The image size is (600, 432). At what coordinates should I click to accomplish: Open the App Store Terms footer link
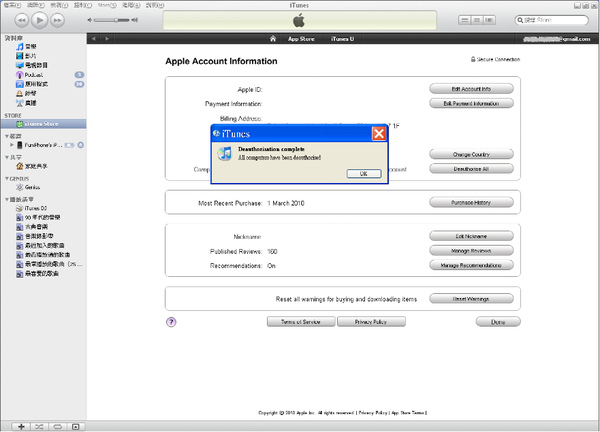pos(408,412)
